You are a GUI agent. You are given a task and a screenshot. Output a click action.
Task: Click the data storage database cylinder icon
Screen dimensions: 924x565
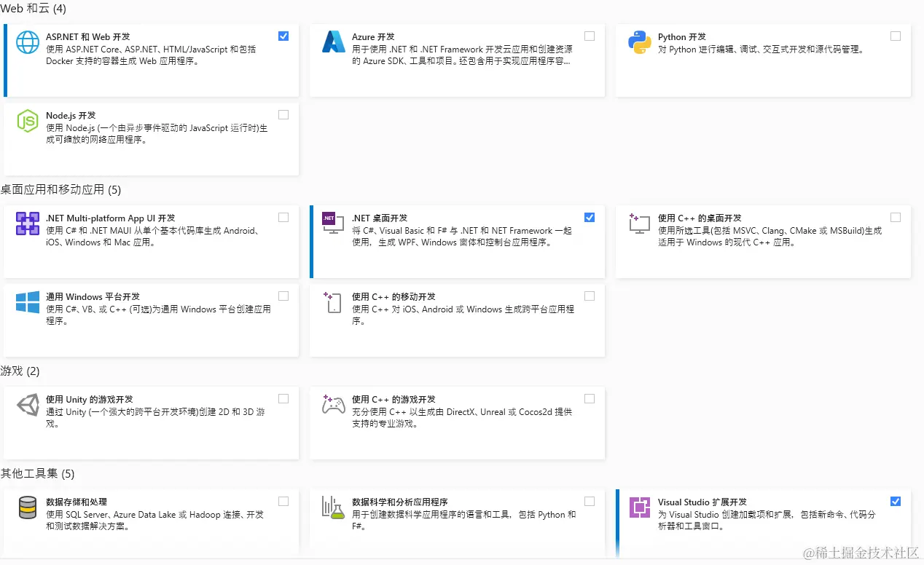[28, 507]
